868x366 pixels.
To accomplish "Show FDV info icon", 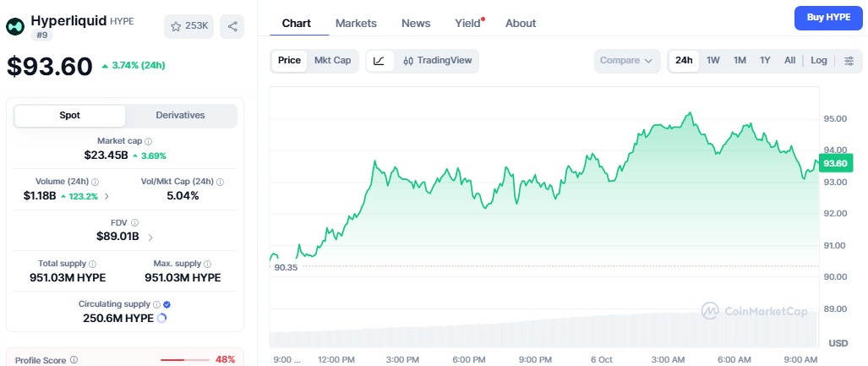I will click(x=134, y=223).
